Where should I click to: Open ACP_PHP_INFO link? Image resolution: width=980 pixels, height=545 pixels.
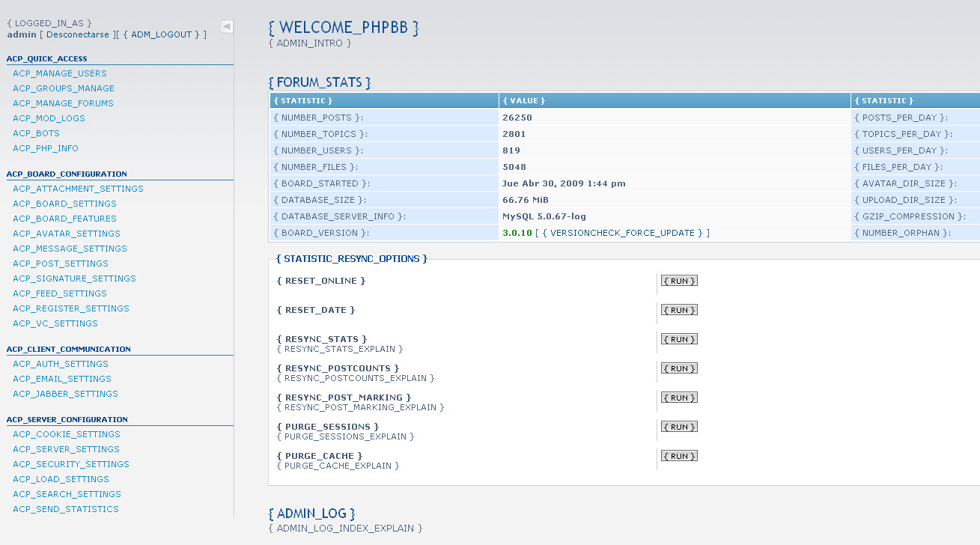coord(46,148)
